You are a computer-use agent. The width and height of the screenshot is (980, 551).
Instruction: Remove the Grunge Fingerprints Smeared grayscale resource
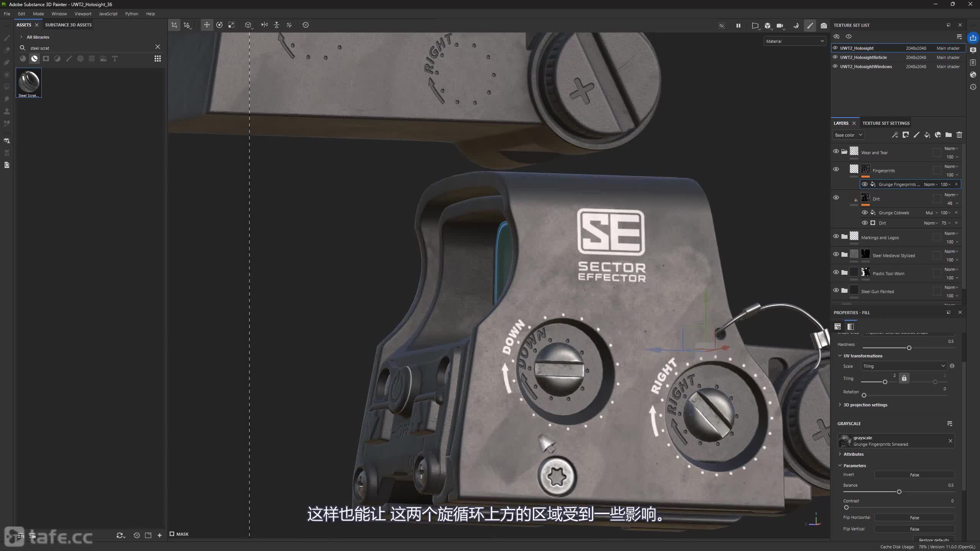[x=951, y=441]
